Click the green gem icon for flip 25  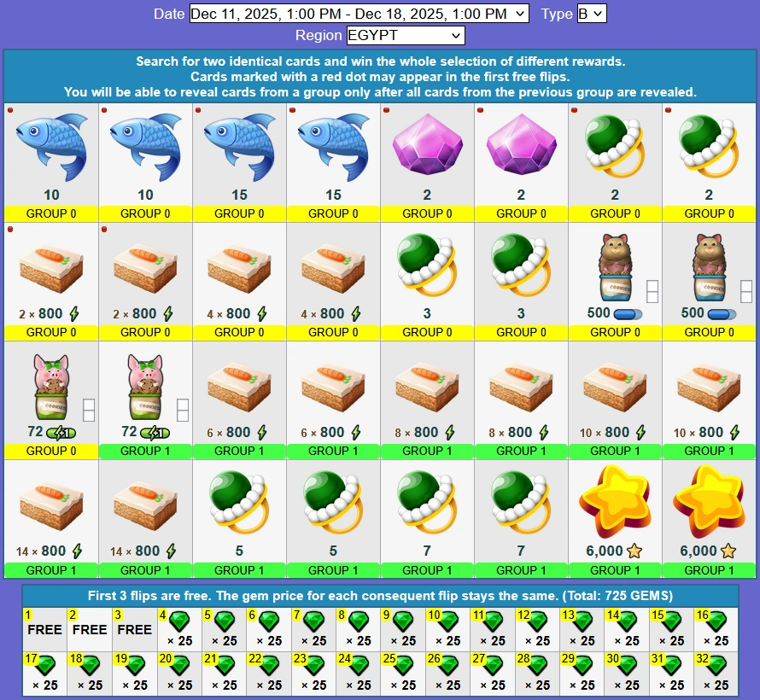[x=404, y=666]
